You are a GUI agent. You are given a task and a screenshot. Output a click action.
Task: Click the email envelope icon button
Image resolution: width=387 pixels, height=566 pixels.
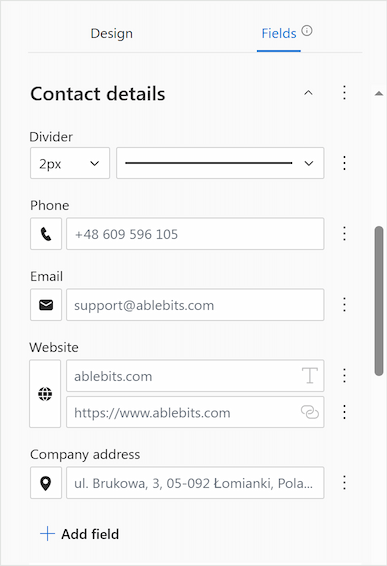coord(46,305)
